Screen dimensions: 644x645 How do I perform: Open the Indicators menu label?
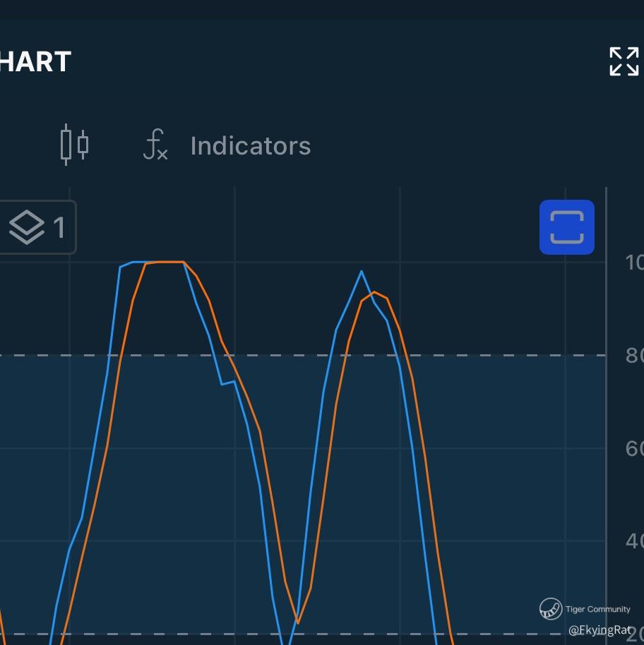251,145
